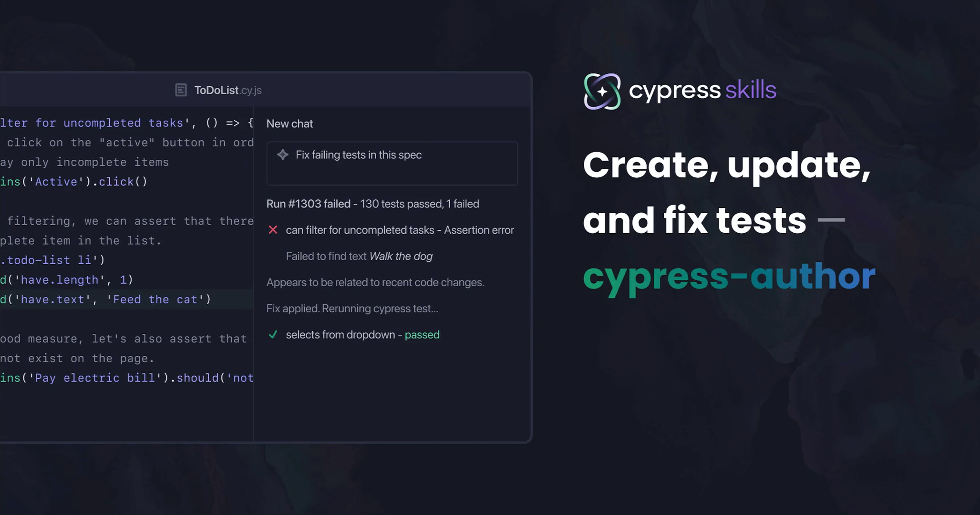980x515 pixels.
Task: Click the green 'passed' link
Action: (x=422, y=334)
